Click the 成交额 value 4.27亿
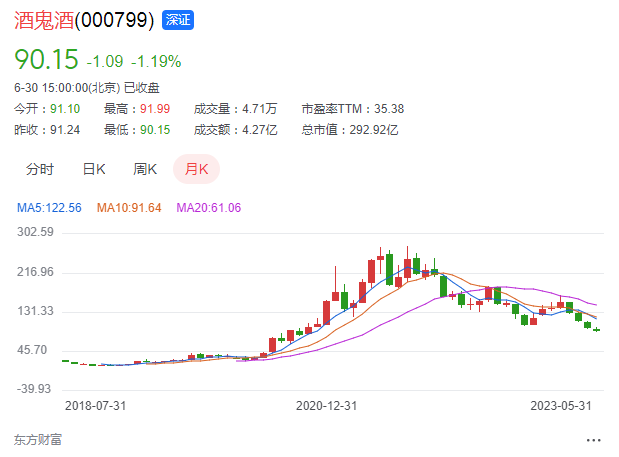619x457 pixels. 260,130
